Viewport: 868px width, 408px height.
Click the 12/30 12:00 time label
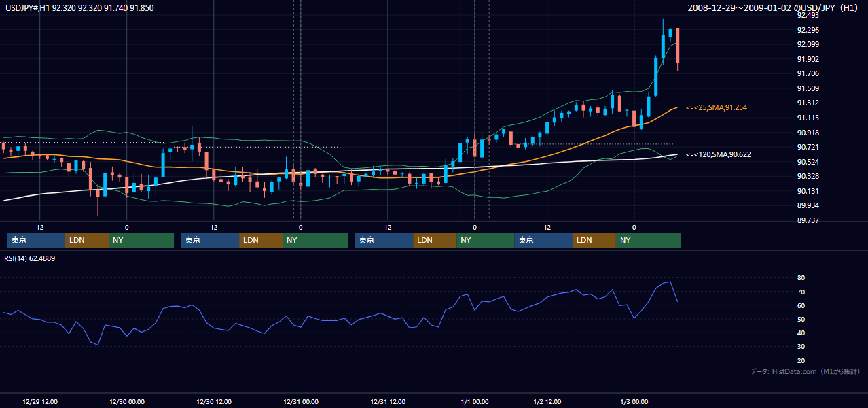[214, 401]
